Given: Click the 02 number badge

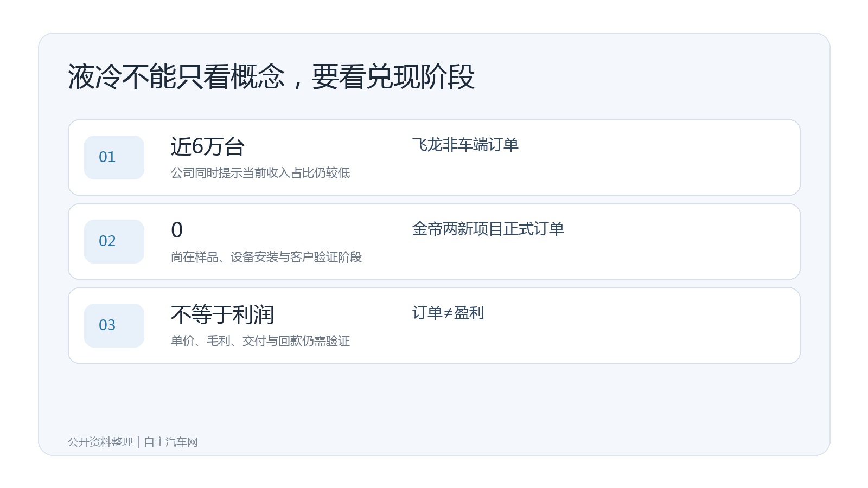Looking at the screenshot, I should [114, 241].
